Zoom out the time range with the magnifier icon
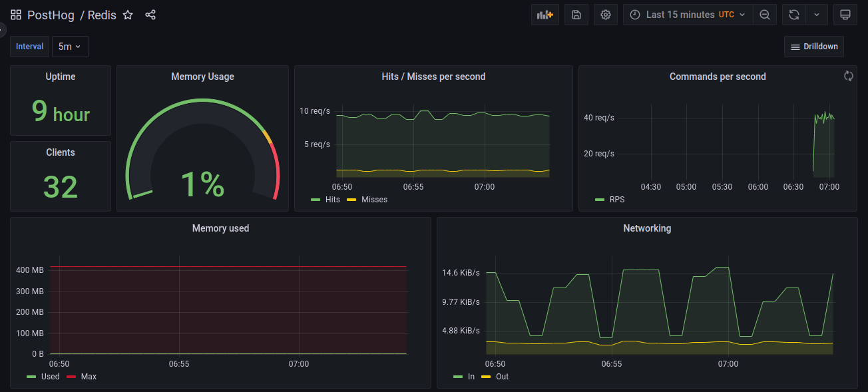This screenshot has height=392, width=868. coord(764,14)
